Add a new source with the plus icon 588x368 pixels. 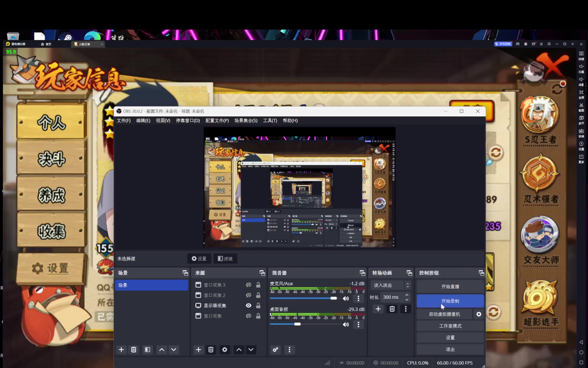(198, 350)
